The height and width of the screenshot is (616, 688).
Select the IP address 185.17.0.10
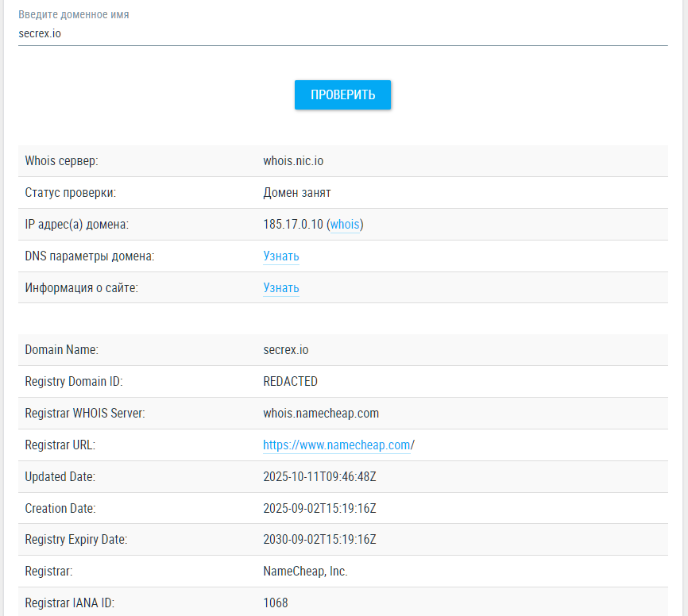pos(292,225)
